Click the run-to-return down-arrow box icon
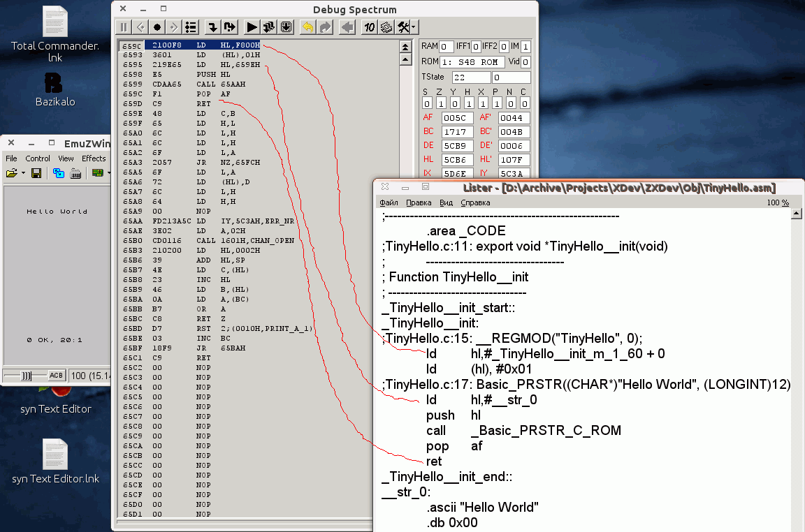The height and width of the screenshot is (532, 805). [x=287, y=27]
